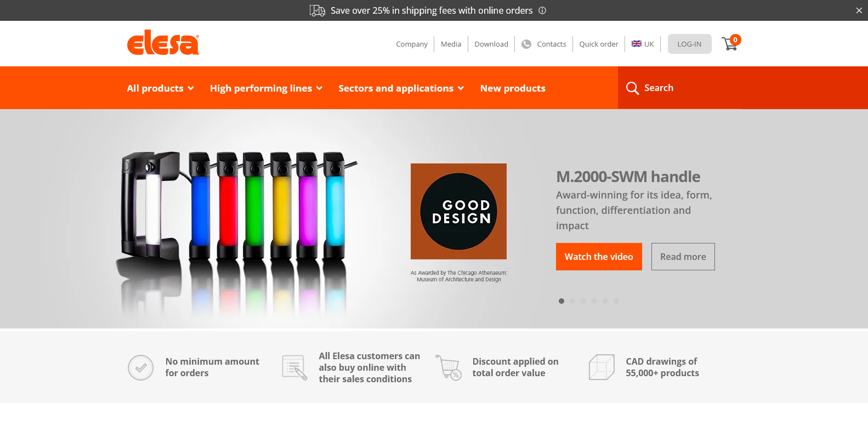
Task: Select the second carousel slide dot
Action: tap(572, 301)
